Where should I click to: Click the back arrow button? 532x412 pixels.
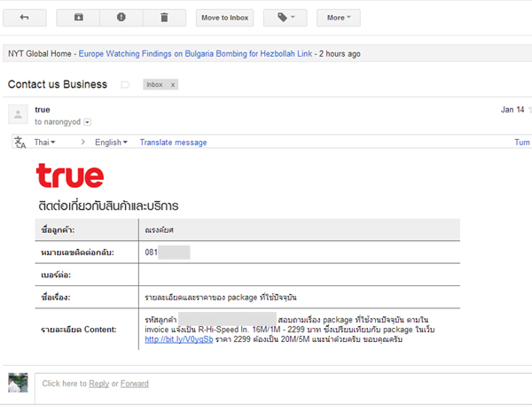25,18
